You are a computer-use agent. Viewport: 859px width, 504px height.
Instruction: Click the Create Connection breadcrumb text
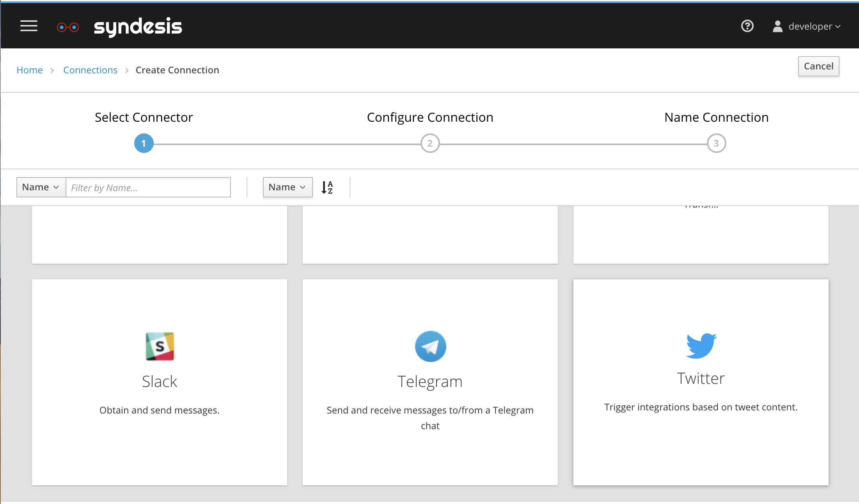click(177, 70)
